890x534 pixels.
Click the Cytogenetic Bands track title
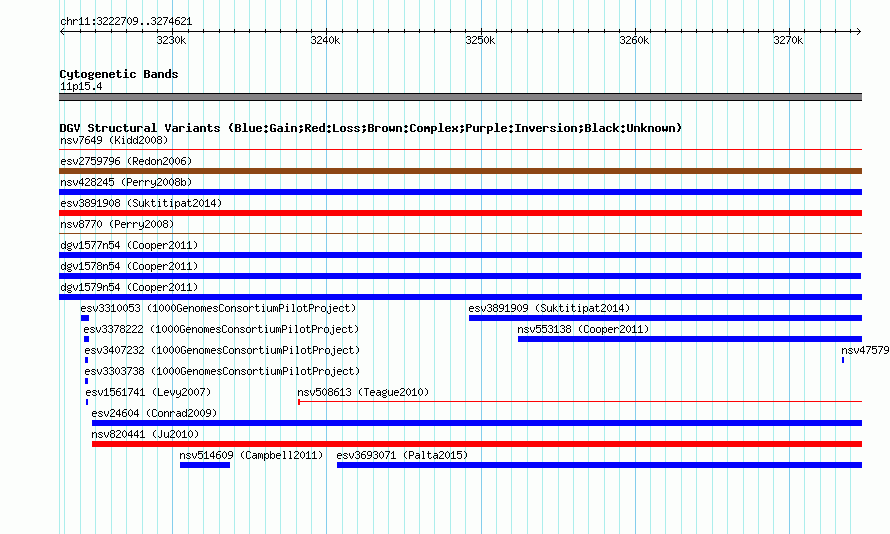click(119, 74)
